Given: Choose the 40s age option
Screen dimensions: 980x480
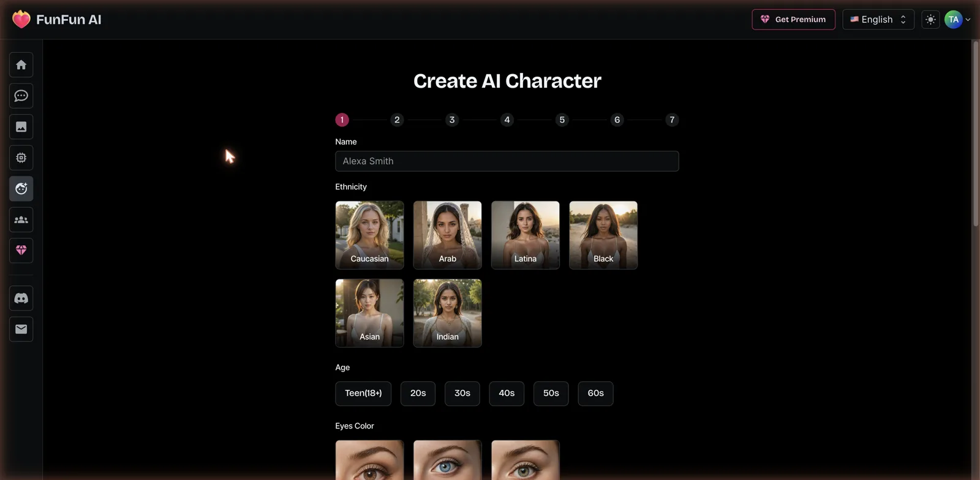Looking at the screenshot, I should point(507,394).
